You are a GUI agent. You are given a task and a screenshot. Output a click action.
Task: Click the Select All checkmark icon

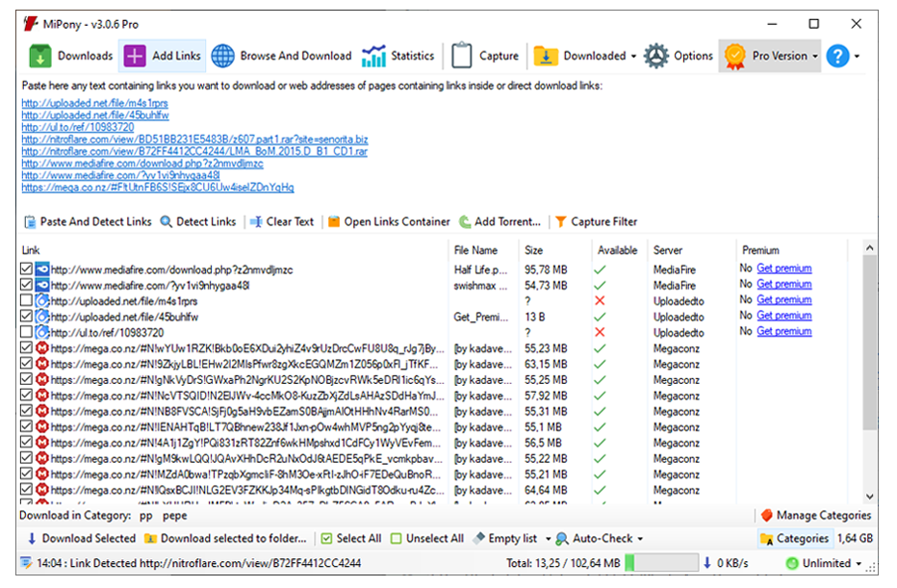(x=326, y=538)
